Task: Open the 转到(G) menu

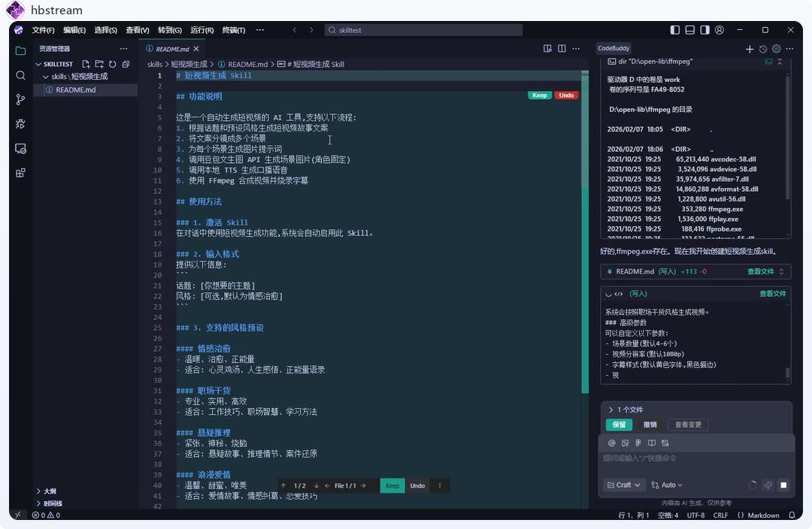Action: (x=169, y=30)
